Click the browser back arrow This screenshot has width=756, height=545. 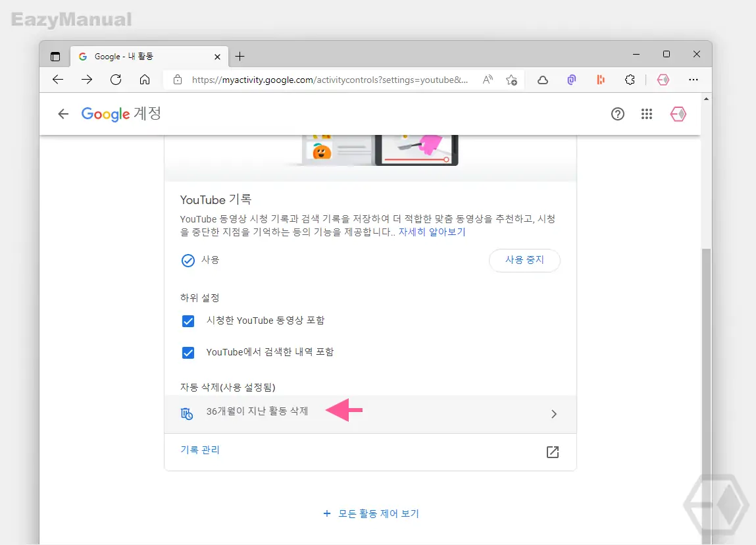(58, 80)
